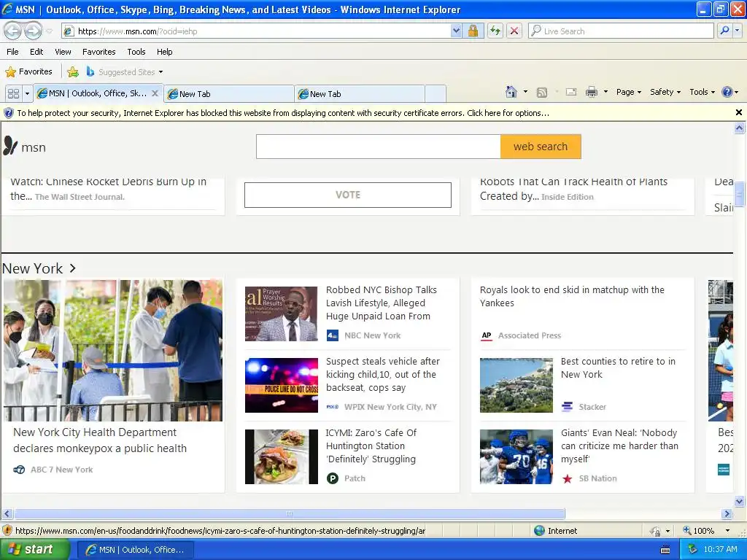Open the Tools menu in menu bar
The image size is (747, 560).
[x=136, y=52]
